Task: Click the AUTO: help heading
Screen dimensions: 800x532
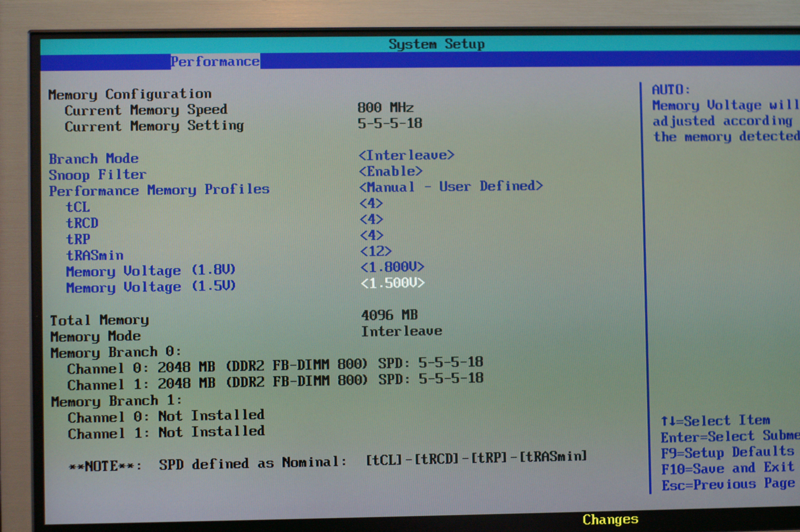Action: pyautogui.click(x=671, y=90)
